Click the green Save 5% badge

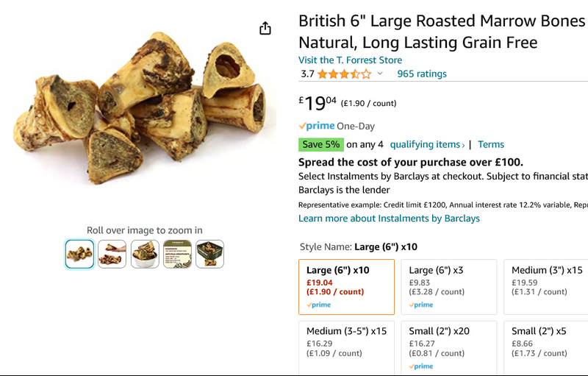click(320, 144)
